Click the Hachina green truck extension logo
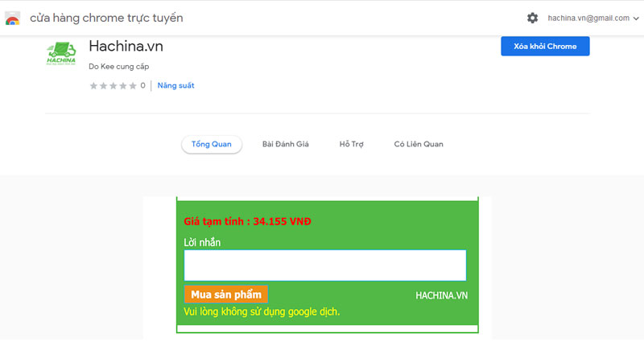Screen dimensions: 644x354 click(x=61, y=53)
